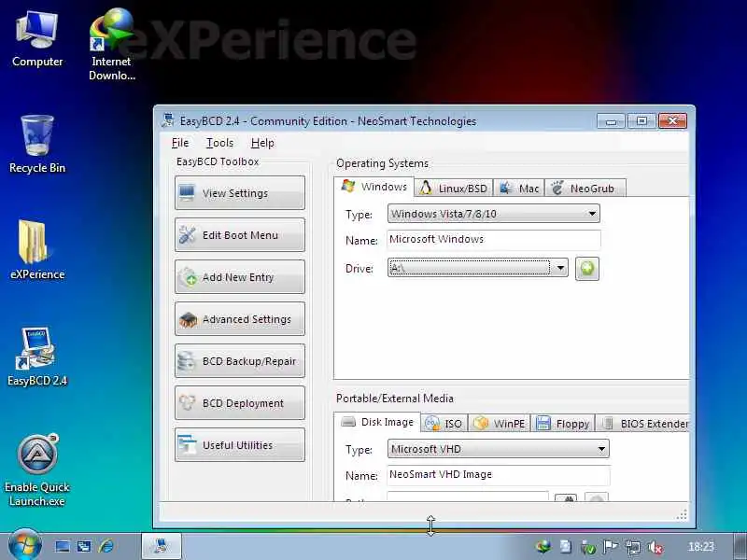Click the taskbar clock showing 18:23

coord(701,547)
